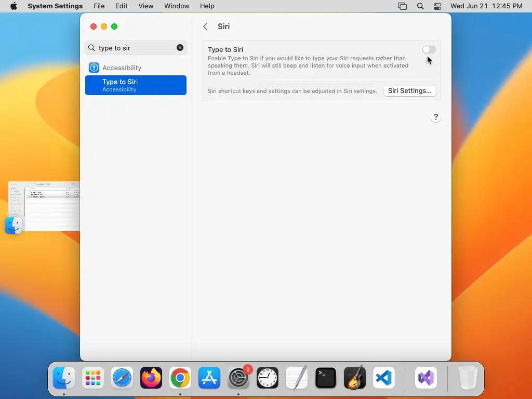Zoom the window with the green button
Screen dimensions: 532x399
tap(114, 26)
